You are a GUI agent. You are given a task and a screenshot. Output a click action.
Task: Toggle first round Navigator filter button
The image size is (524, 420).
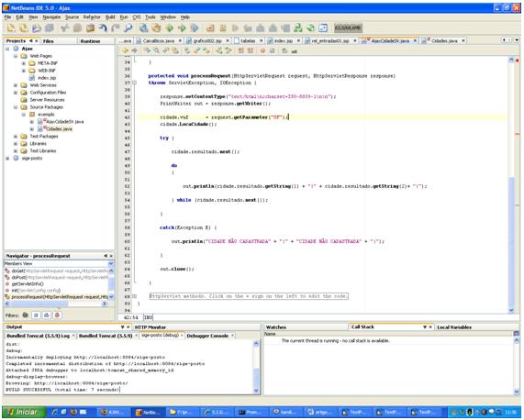click(26, 315)
